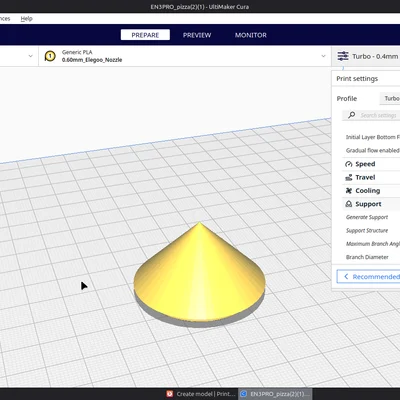Expand the printer selector dropdown arrow
400x400 pixels.
(x=31, y=56)
